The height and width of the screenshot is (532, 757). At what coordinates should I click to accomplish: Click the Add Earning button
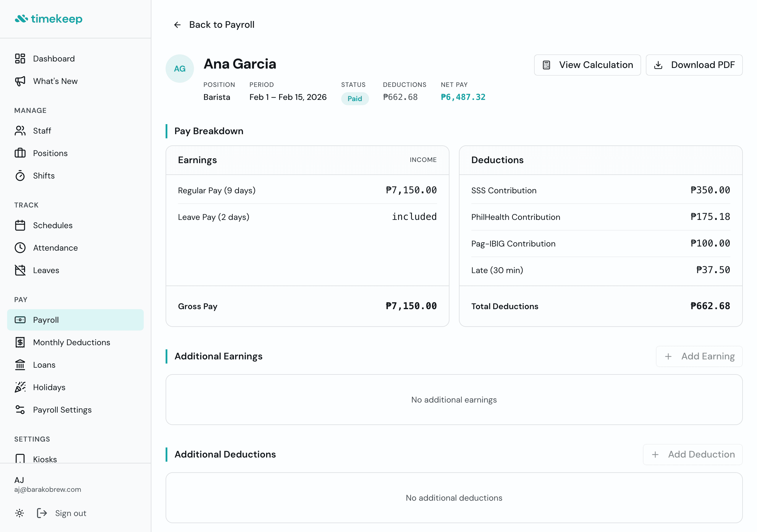pyautogui.click(x=699, y=356)
